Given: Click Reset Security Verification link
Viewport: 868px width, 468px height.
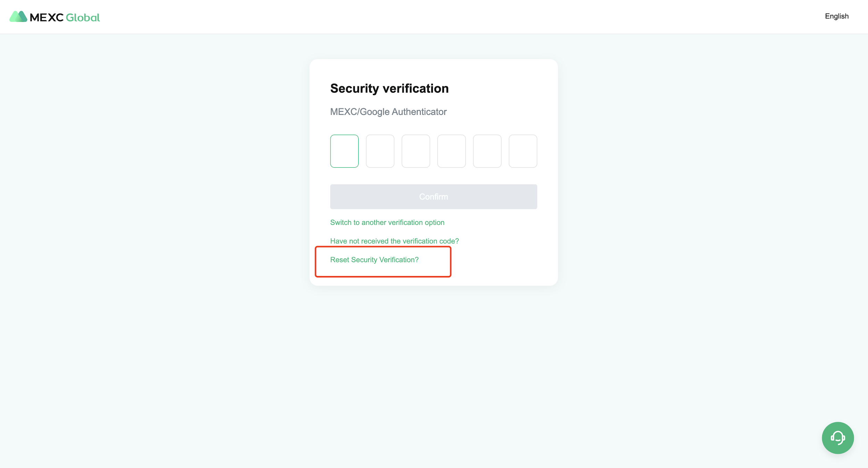Looking at the screenshot, I should (374, 260).
